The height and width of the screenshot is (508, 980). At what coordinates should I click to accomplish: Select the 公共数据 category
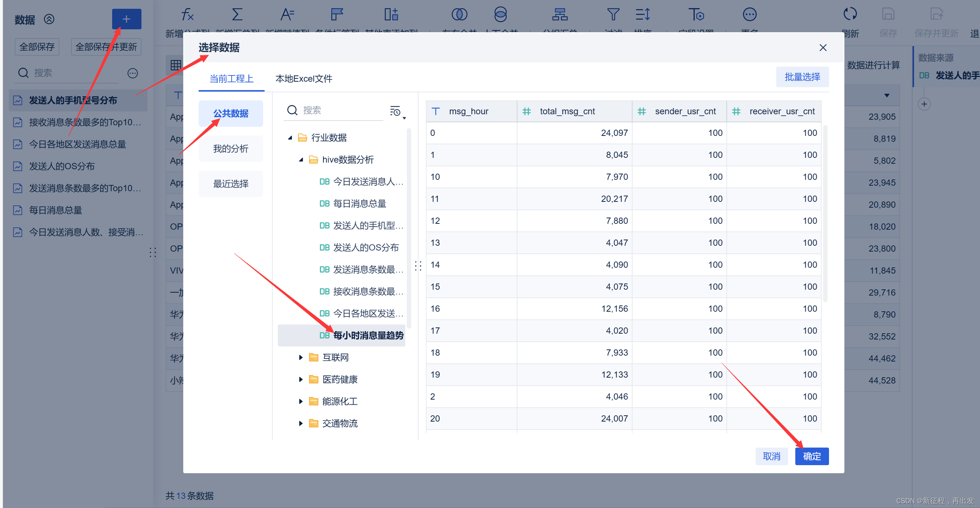(231, 114)
